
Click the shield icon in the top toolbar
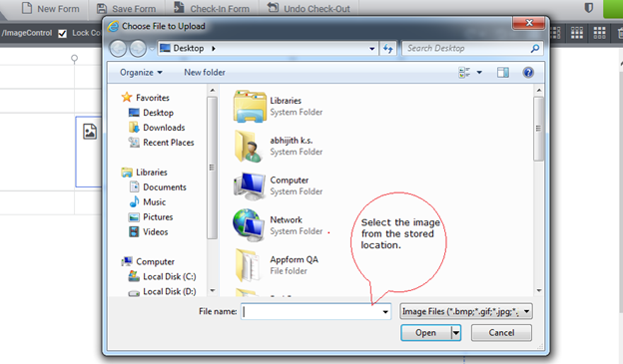[x=588, y=8]
